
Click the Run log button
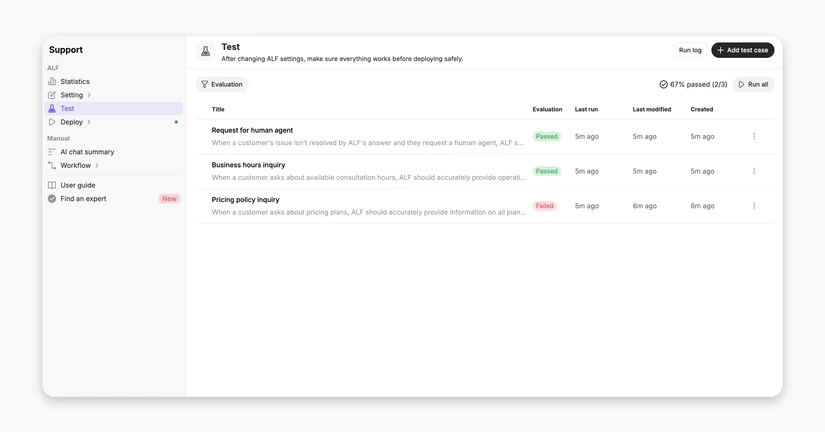click(690, 50)
